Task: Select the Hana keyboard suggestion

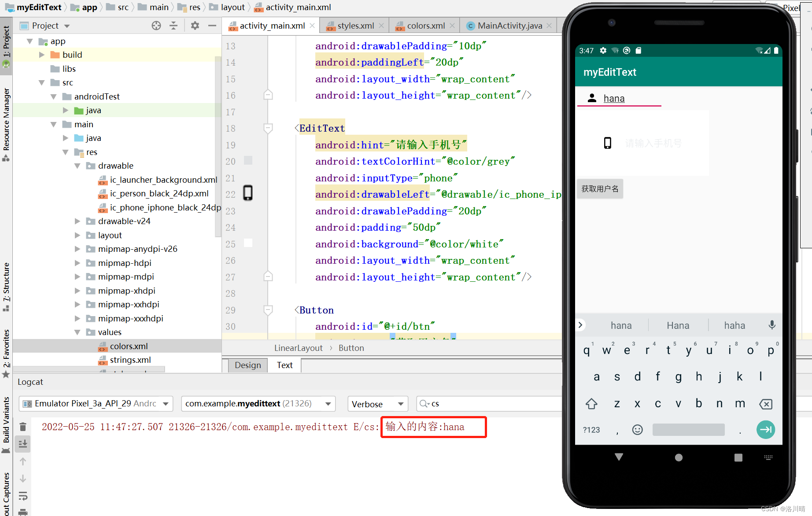Action: pos(677,325)
